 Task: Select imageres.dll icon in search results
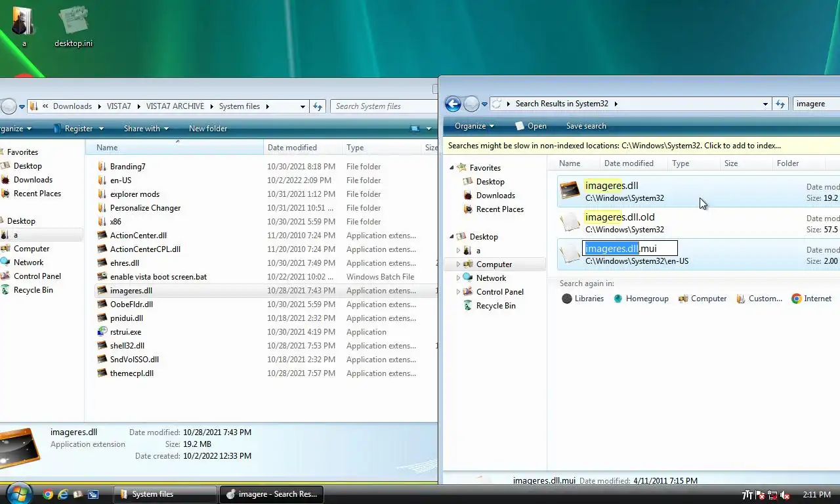tap(570, 191)
